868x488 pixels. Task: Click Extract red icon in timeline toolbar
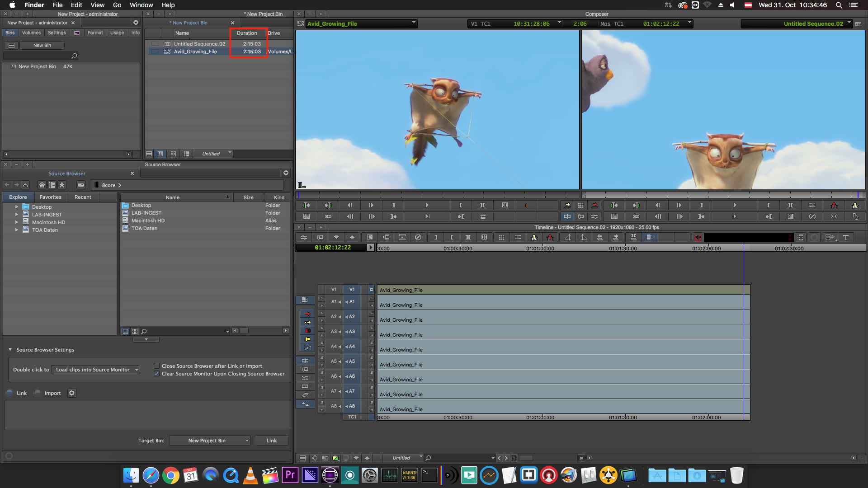tap(550, 237)
